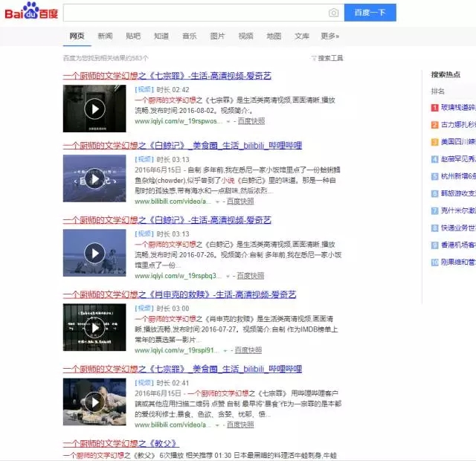
Task: Play the 《七宗罪》 bilibili video thumbnail
Action: (94, 402)
